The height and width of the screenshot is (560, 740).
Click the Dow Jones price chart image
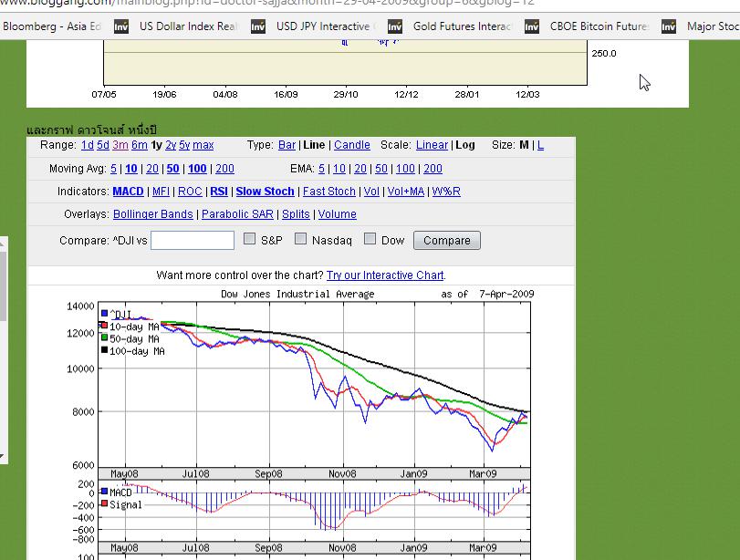(314, 385)
